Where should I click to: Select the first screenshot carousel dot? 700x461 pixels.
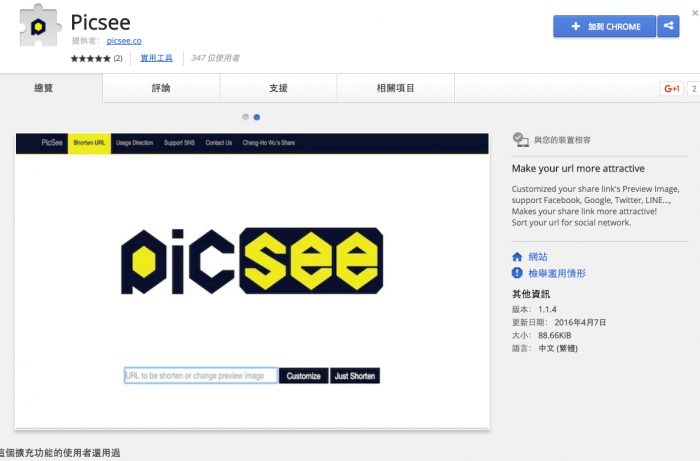246,117
